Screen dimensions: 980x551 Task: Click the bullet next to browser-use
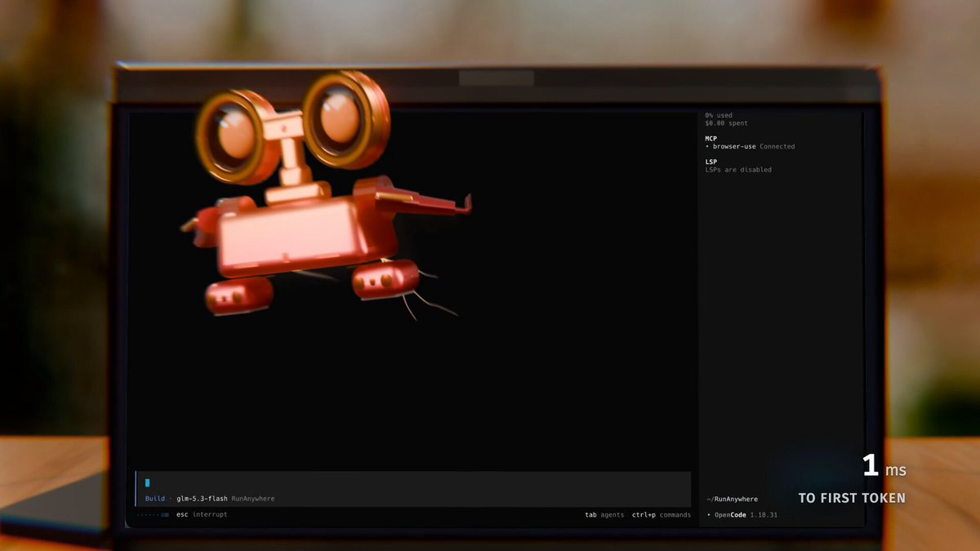(x=707, y=147)
